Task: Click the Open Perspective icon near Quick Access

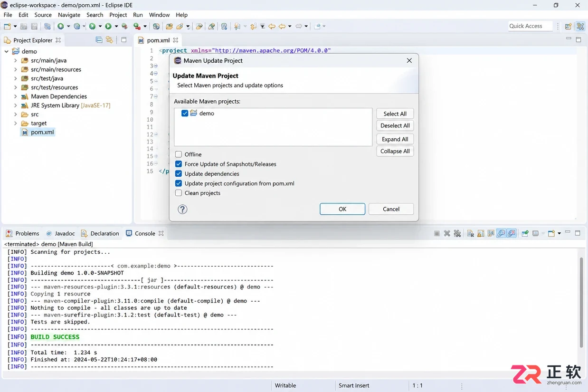Action: tap(568, 27)
